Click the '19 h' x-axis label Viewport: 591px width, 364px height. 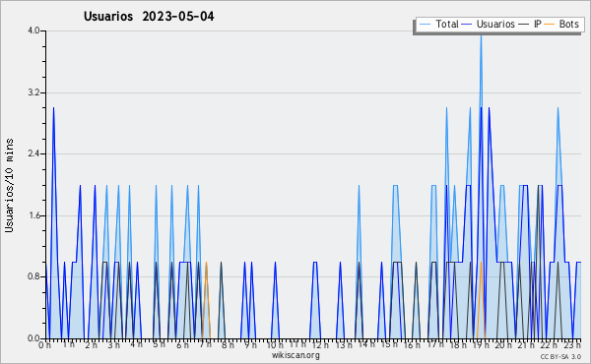coord(481,344)
